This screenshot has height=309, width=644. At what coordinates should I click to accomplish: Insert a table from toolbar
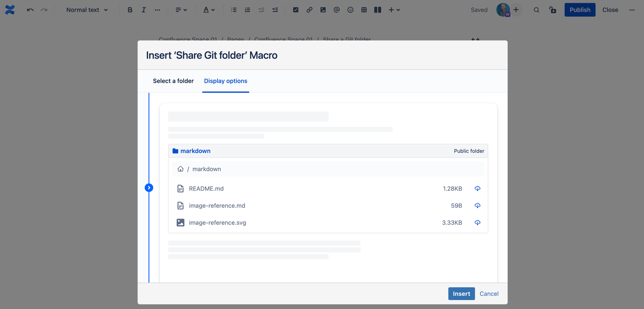point(364,10)
